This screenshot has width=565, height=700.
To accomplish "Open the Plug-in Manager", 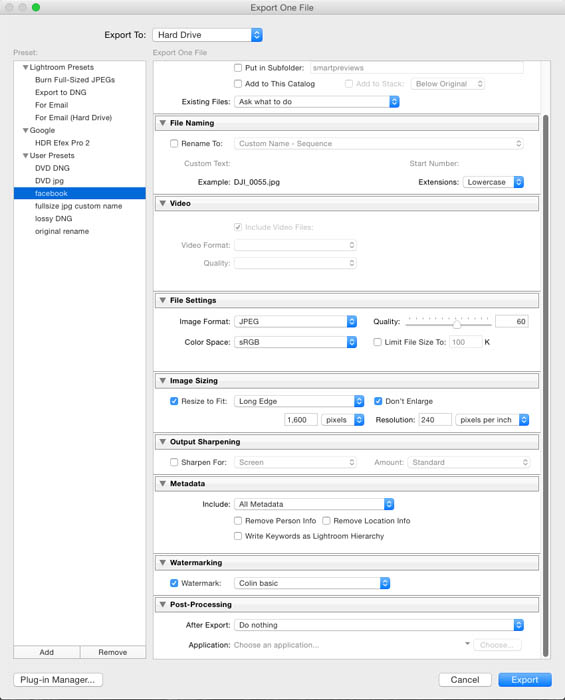I will (58, 680).
